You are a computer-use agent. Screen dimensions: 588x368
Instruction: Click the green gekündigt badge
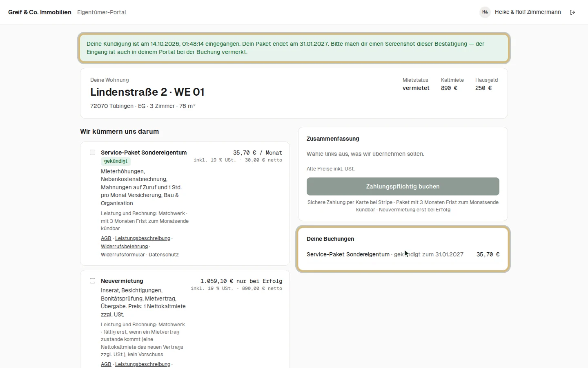point(116,161)
